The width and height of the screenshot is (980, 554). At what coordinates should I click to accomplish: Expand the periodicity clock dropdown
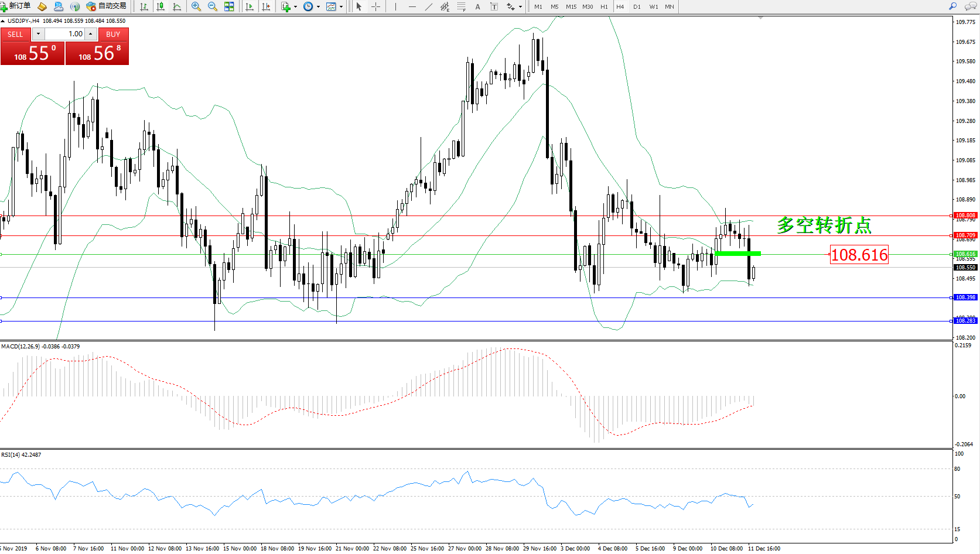(x=318, y=7)
